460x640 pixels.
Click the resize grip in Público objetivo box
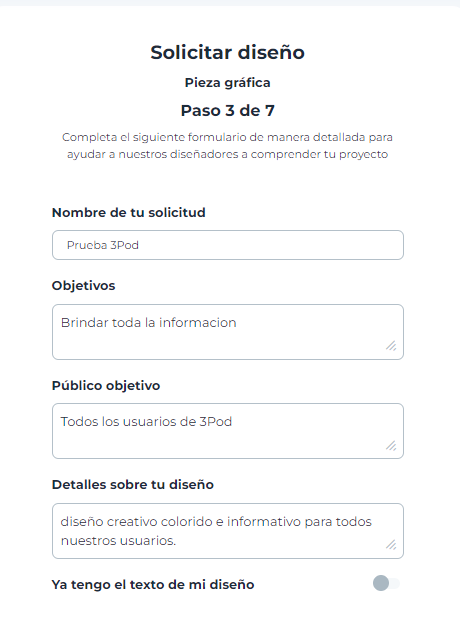click(x=391, y=445)
